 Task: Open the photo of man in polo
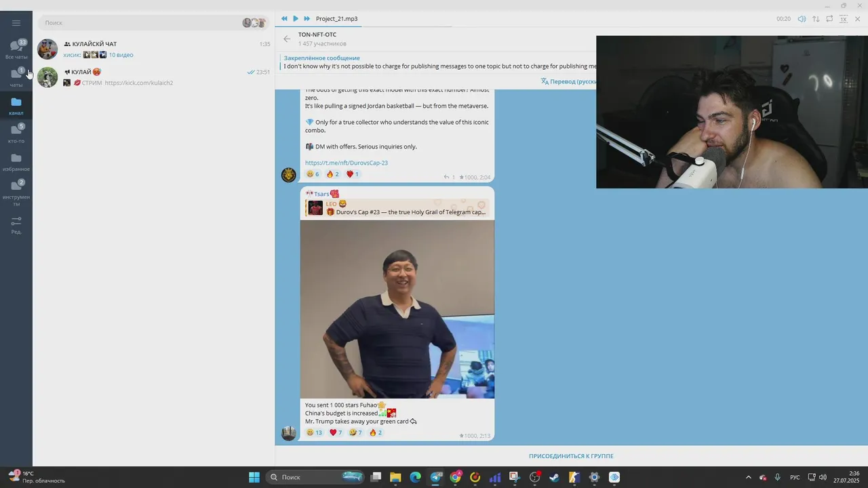pyautogui.click(x=397, y=309)
